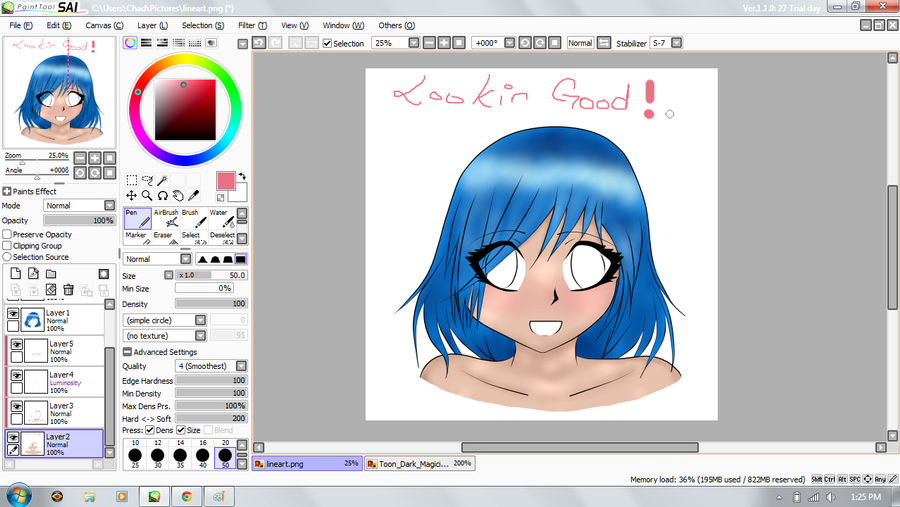
Task: Pick the lasso selection tool
Action: click(147, 180)
